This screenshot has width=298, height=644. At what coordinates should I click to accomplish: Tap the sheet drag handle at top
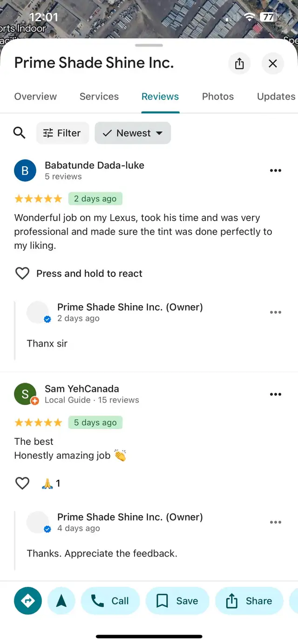coord(149,46)
